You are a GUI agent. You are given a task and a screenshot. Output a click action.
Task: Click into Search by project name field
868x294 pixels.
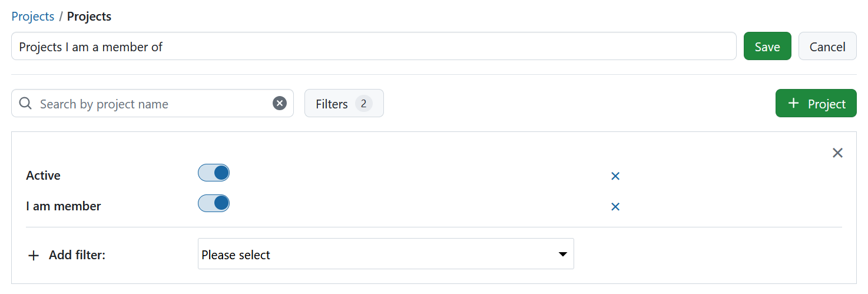pyautogui.click(x=153, y=104)
